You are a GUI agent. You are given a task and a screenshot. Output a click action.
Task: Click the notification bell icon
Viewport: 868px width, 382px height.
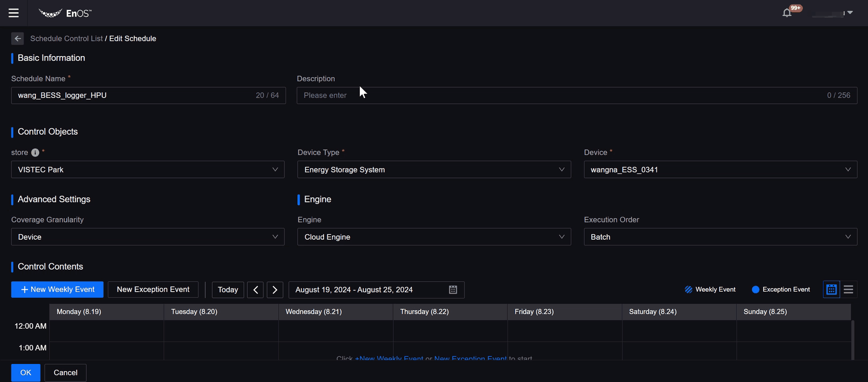787,13
